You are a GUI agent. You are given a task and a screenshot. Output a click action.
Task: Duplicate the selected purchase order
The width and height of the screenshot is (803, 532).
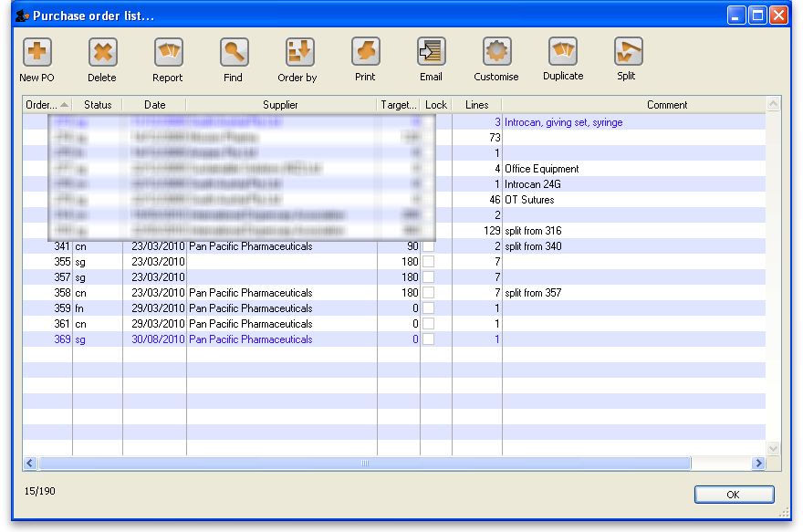pos(563,52)
